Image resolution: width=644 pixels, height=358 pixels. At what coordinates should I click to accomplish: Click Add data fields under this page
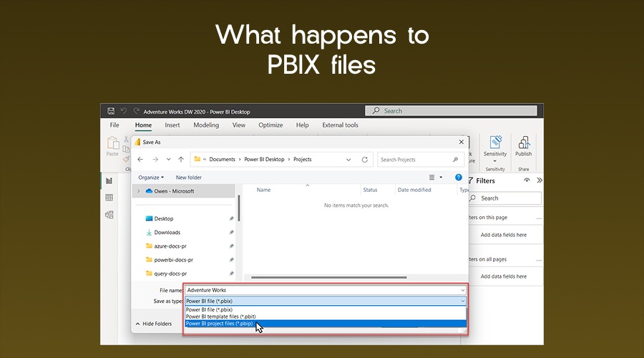(x=504, y=235)
